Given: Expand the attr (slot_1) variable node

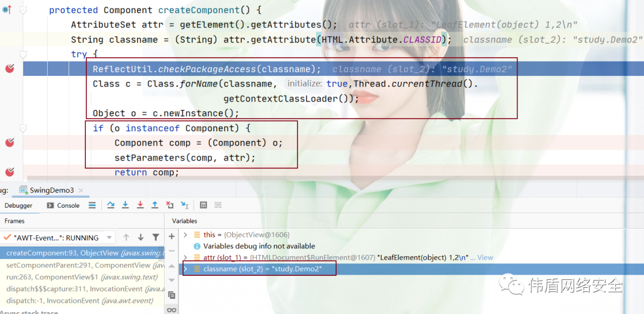Looking at the screenshot, I should point(185,258).
